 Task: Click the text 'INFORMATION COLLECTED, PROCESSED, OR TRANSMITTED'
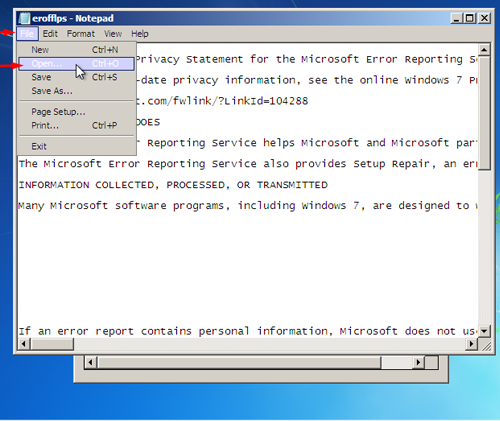tap(173, 185)
